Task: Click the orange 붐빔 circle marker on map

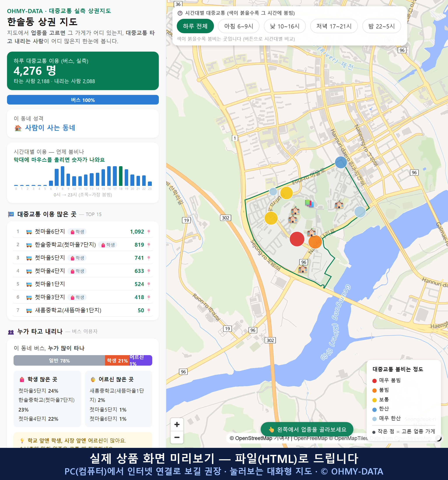Action: 315,242
